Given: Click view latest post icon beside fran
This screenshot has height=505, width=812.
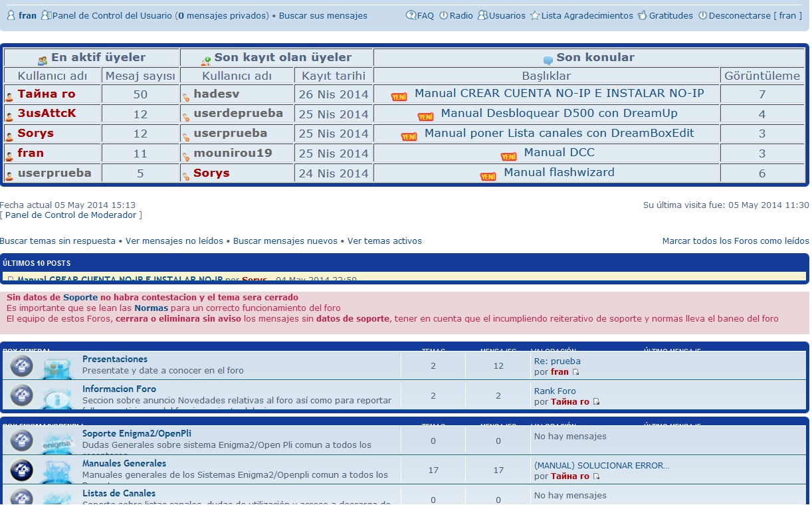Looking at the screenshot, I should [x=575, y=372].
